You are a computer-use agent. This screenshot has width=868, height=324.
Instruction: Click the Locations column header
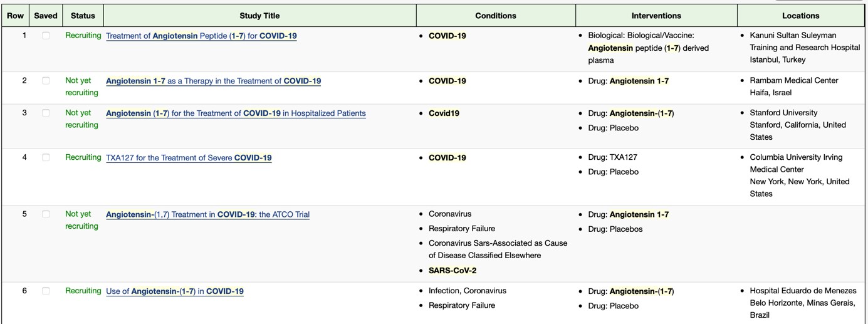click(800, 16)
